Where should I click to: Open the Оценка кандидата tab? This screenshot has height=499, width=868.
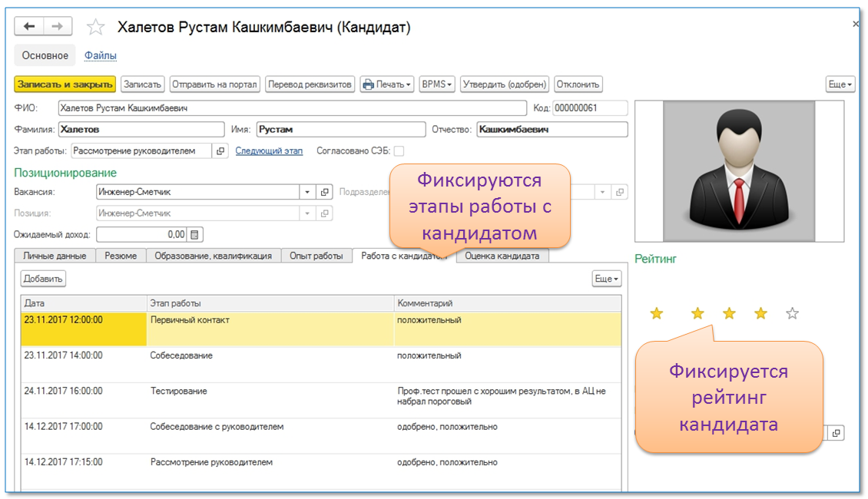click(x=502, y=256)
